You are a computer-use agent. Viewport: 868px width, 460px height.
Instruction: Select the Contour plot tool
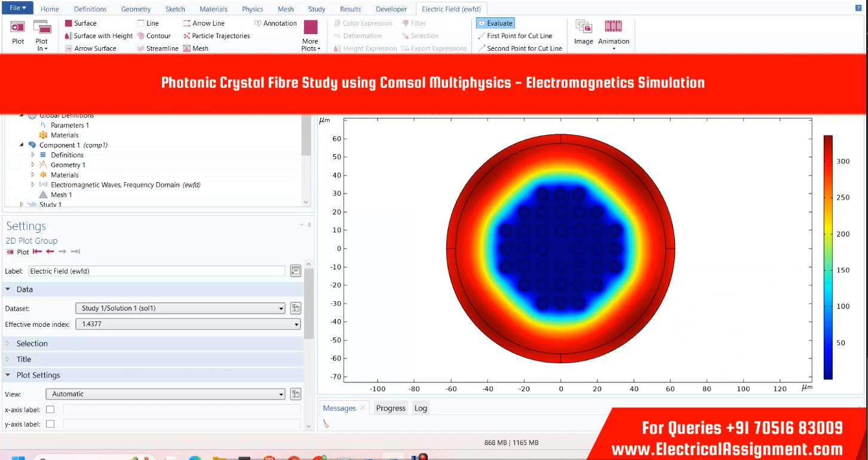tap(141, 36)
